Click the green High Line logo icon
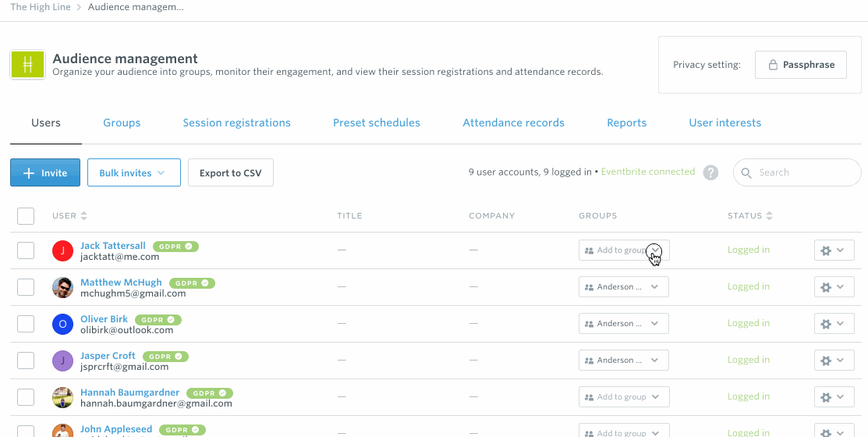 pyautogui.click(x=27, y=65)
